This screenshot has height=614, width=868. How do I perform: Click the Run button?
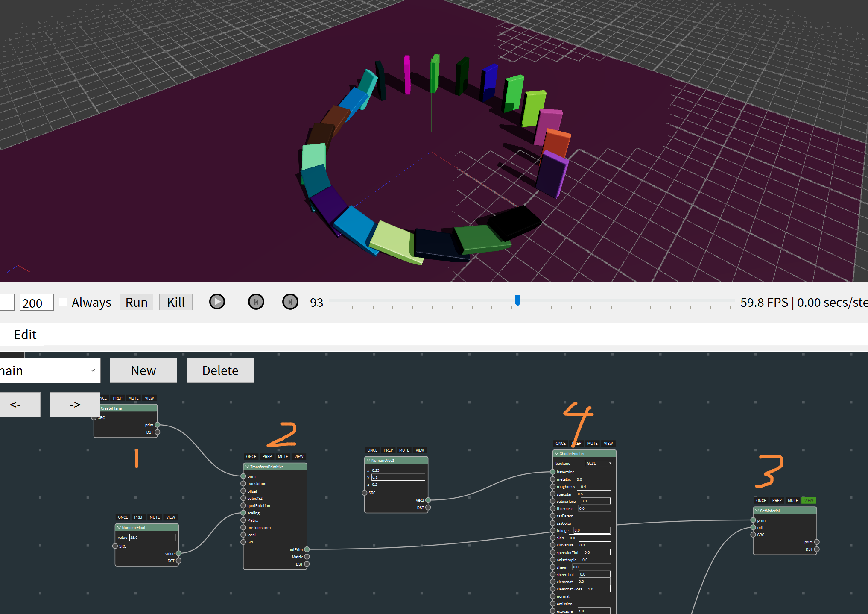tap(137, 302)
